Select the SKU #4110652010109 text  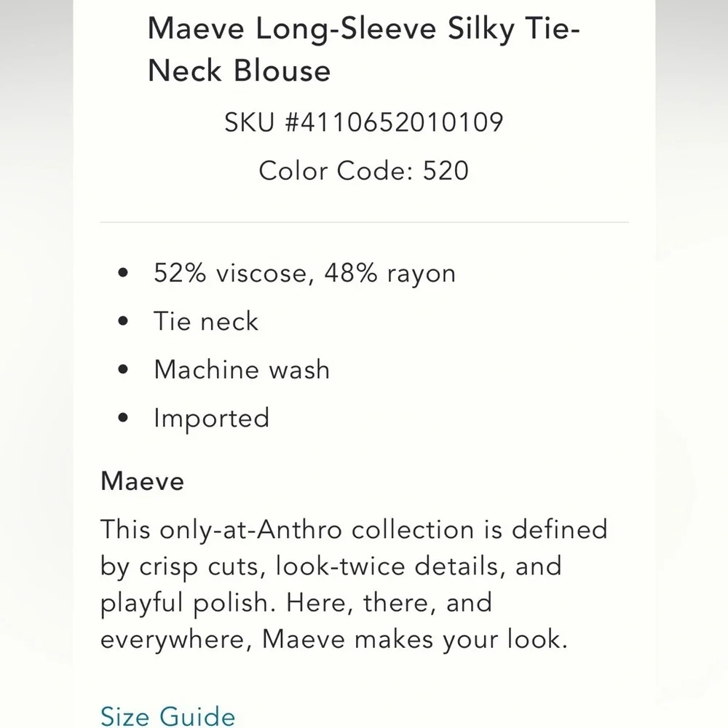[364, 122]
